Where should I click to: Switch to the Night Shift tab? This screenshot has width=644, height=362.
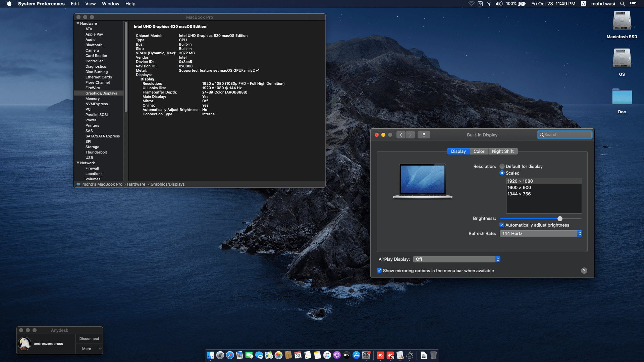coord(502,151)
